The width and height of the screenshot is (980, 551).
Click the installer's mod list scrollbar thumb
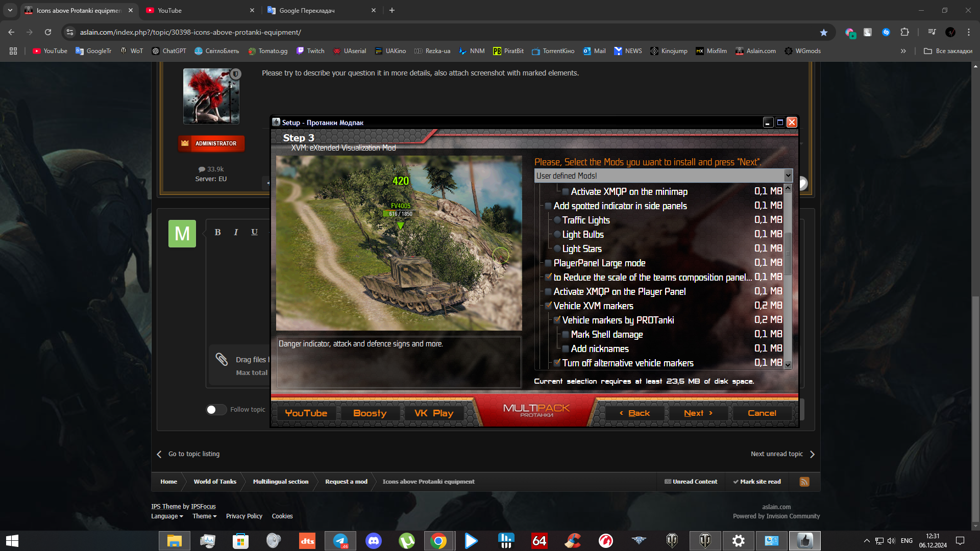coord(788,254)
